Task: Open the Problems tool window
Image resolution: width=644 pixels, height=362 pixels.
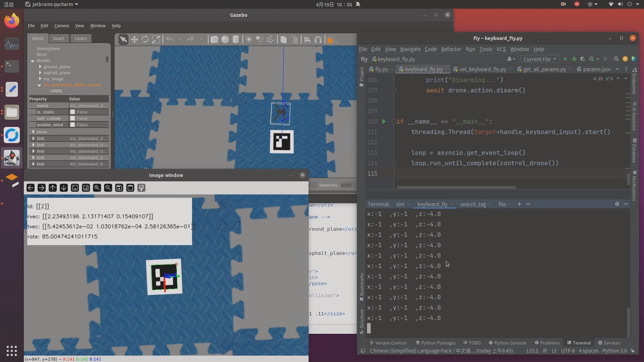Action: coord(547,343)
